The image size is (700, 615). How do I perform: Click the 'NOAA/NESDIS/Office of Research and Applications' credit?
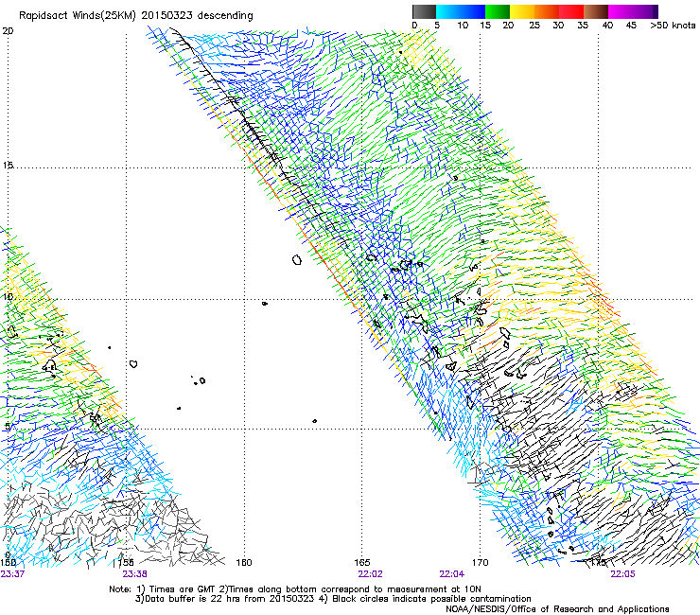[557, 609]
